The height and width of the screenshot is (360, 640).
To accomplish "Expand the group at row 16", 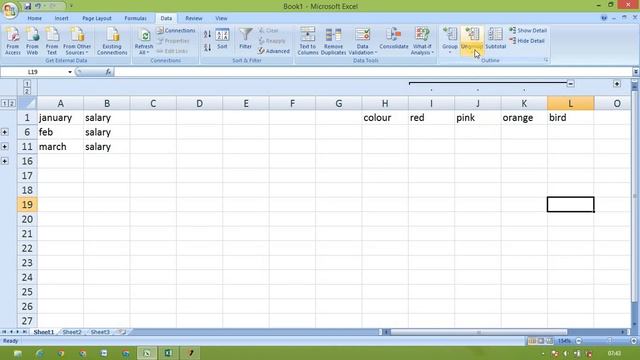I will (4, 161).
